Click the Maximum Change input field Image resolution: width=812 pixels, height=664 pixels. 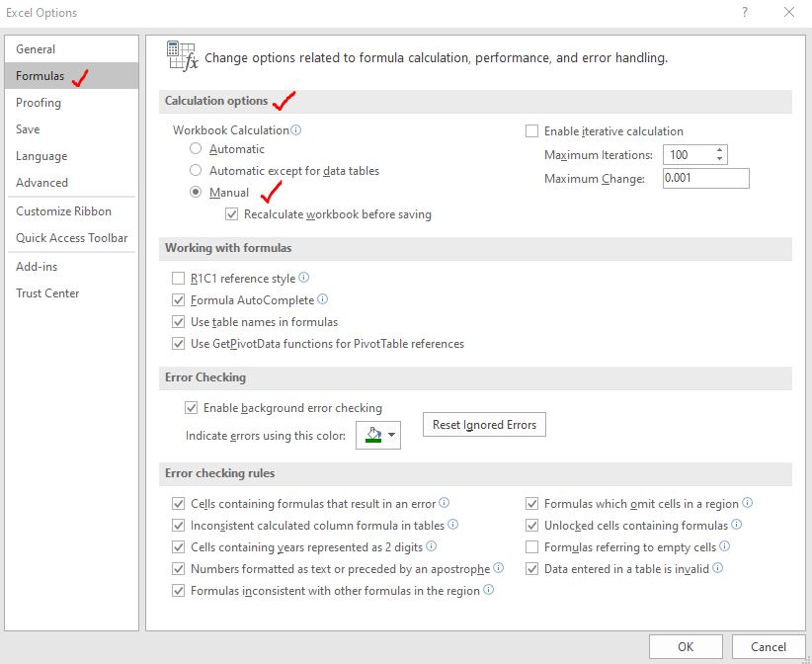(x=706, y=178)
